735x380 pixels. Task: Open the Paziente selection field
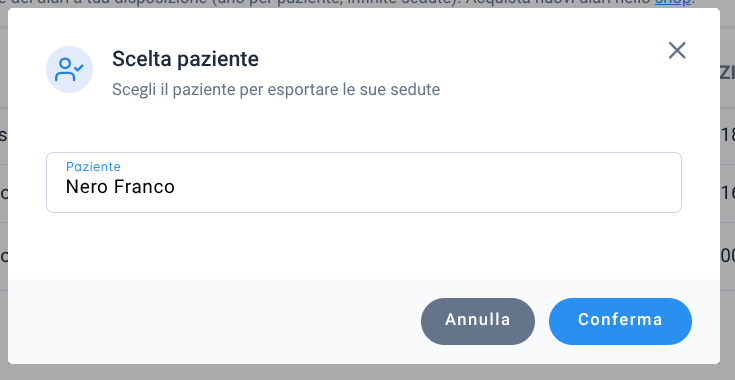[364, 182]
